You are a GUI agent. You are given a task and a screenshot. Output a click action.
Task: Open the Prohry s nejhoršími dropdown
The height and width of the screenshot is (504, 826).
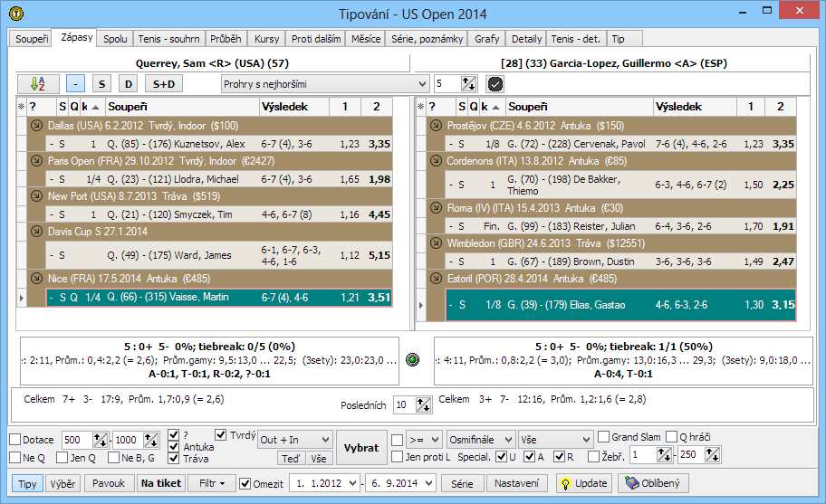(324, 84)
